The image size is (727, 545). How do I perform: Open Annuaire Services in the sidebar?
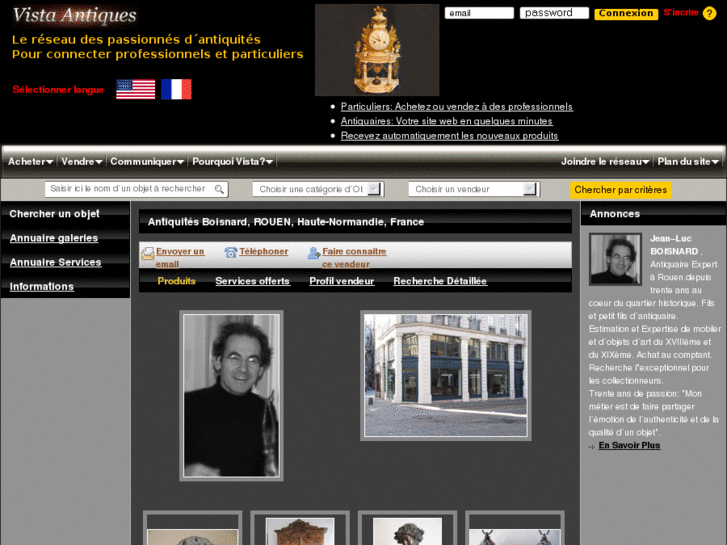pyautogui.click(x=56, y=262)
